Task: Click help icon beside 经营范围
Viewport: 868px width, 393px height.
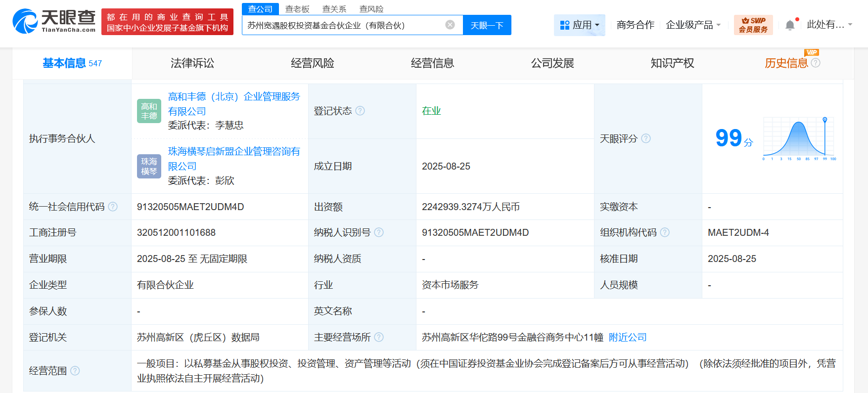Action: pos(75,371)
